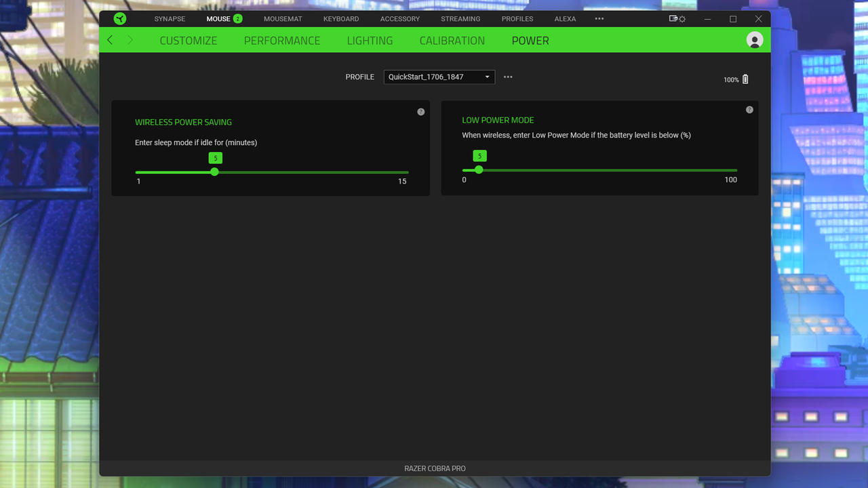Click the PROFILE label
Image resolution: width=868 pixels, height=488 pixels.
coord(359,77)
